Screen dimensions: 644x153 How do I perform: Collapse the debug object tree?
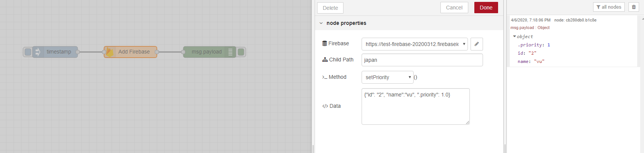point(514,37)
